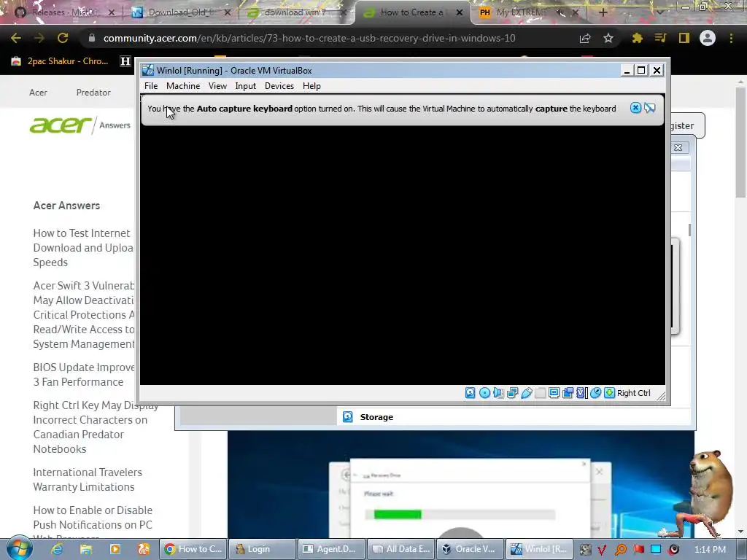The width and height of the screenshot is (747, 560).
Task: Click Right Ctrl host key label
Action: click(634, 393)
